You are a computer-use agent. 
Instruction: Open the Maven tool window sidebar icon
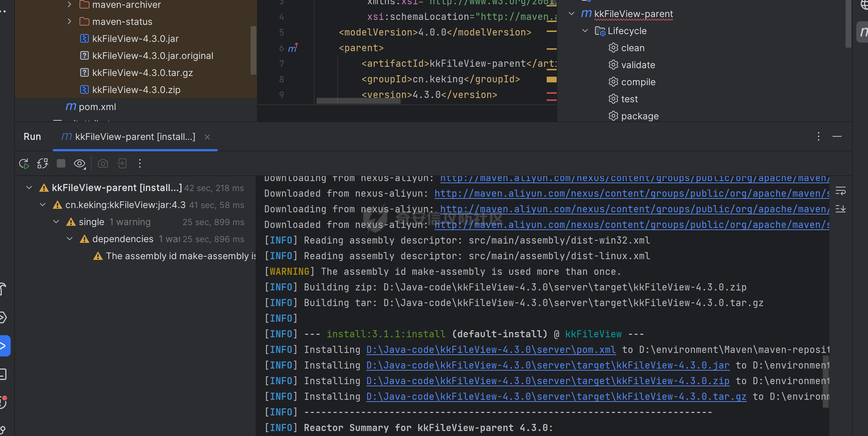[x=863, y=32]
